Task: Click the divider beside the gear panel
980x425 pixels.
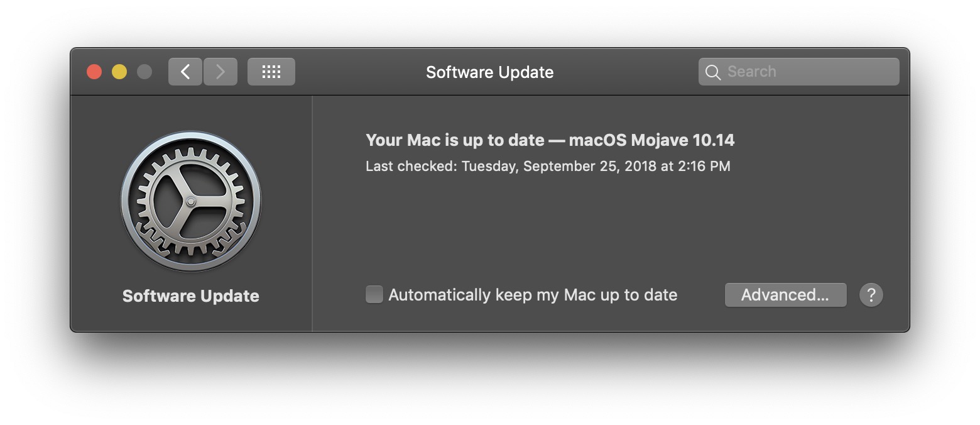Action: pyautogui.click(x=312, y=214)
